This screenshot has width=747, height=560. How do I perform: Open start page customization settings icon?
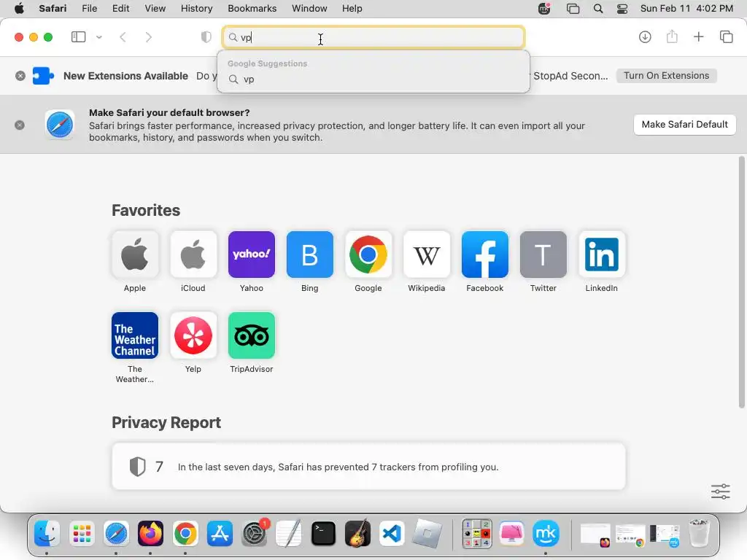pyautogui.click(x=720, y=491)
